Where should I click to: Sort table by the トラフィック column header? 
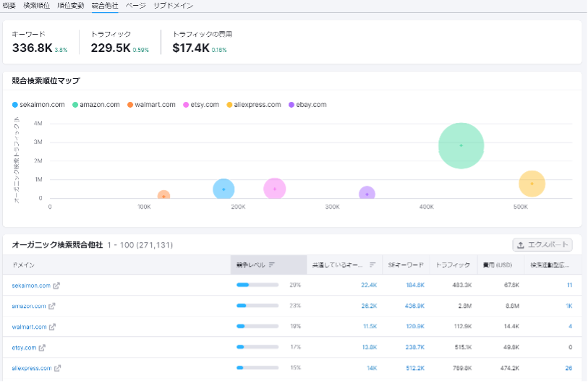[x=453, y=265]
